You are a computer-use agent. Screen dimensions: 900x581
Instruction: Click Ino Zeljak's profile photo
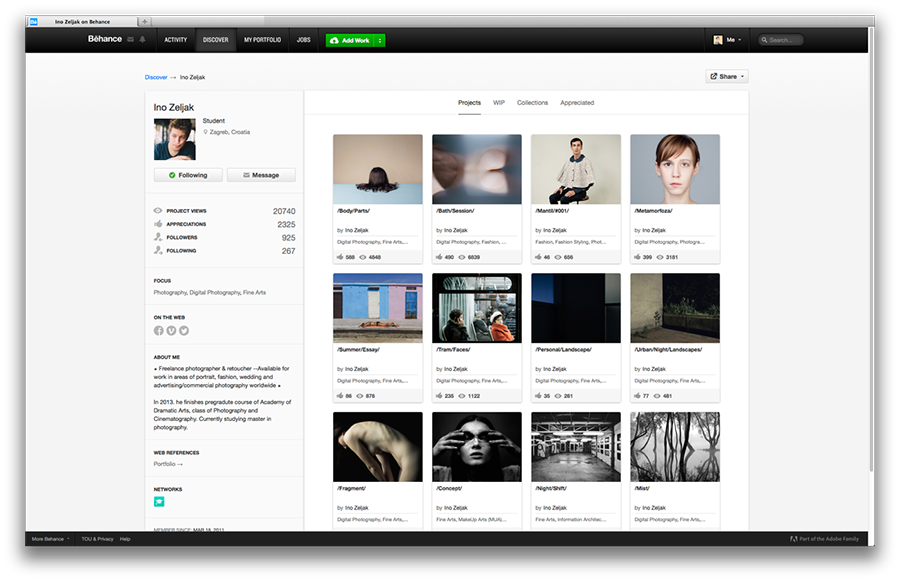click(174, 139)
